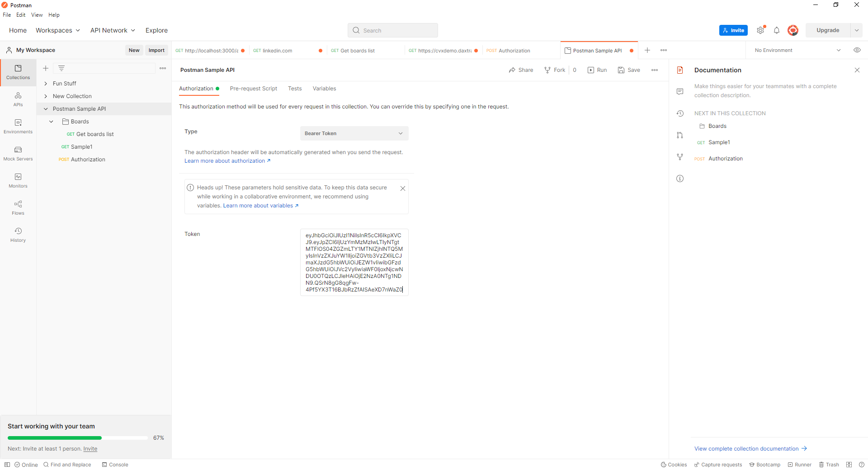
Task: Open the Flows sidebar panel
Action: pyautogui.click(x=18, y=208)
